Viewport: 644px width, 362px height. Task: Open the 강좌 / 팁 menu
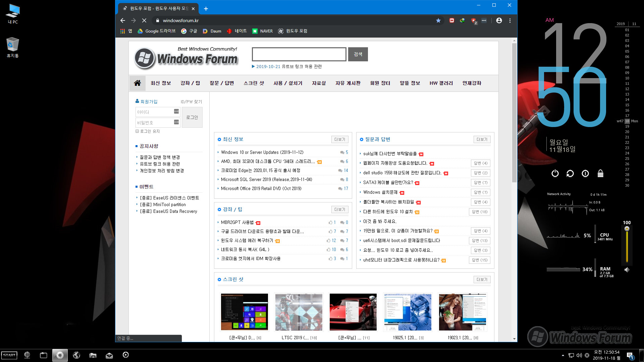click(x=190, y=83)
